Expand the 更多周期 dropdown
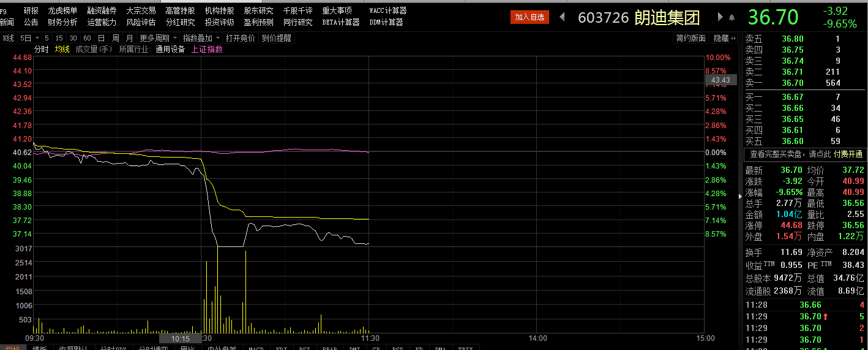868x350 pixels. pyautogui.click(x=157, y=38)
